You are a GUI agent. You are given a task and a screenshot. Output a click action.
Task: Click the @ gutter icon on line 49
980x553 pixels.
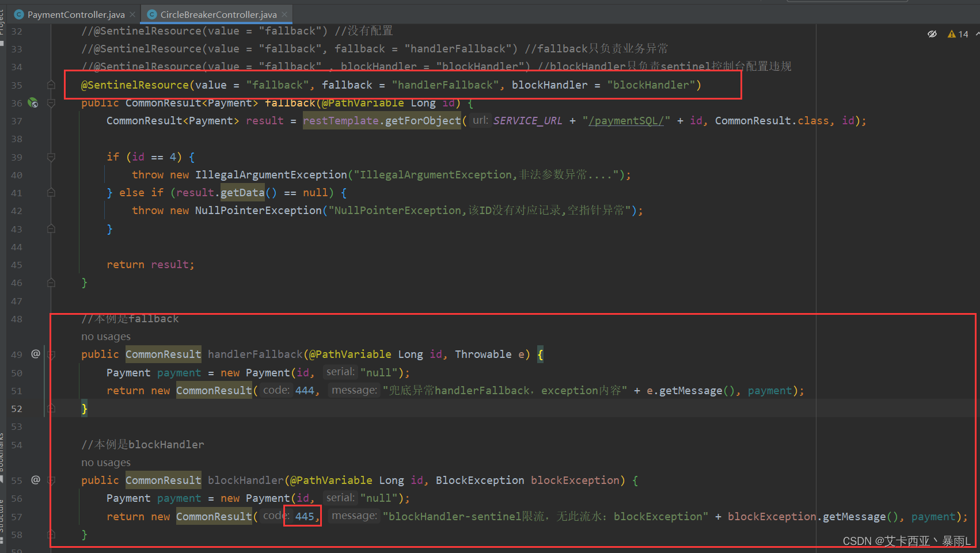[36, 354]
